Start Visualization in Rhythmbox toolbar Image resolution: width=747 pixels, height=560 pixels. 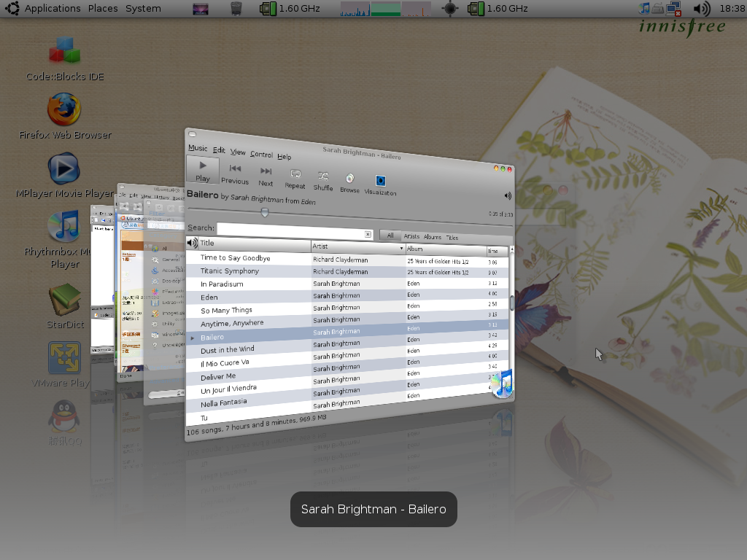(380, 186)
